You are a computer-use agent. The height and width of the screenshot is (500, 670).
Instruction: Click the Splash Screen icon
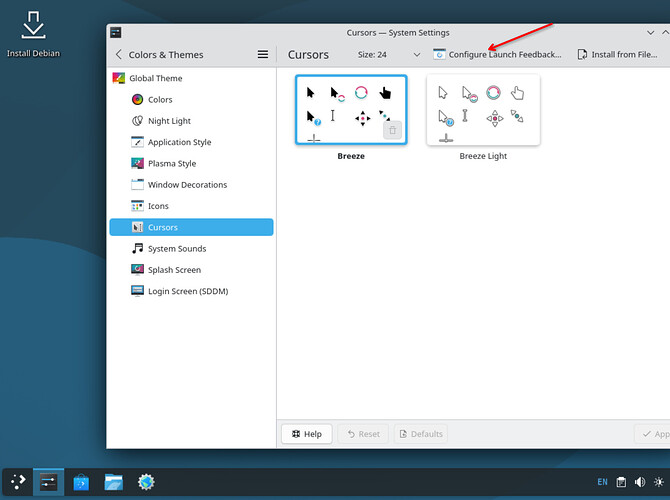pos(137,270)
